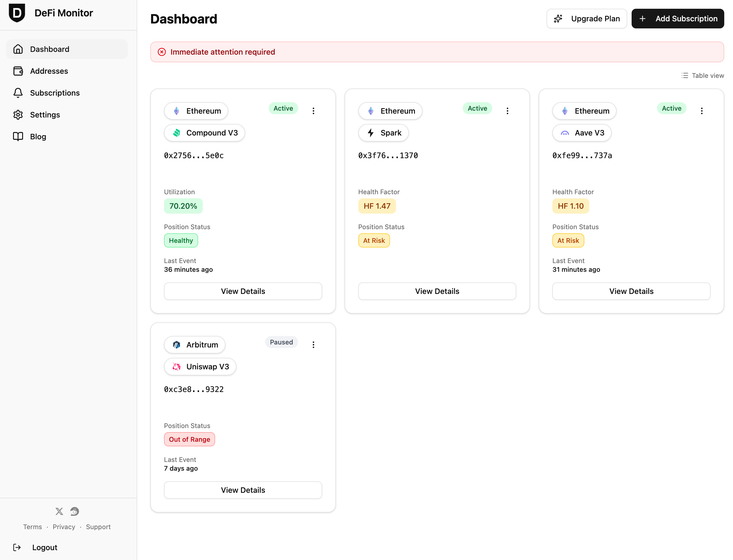This screenshot has height=560, width=733.
Task: Click the Blog book icon
Action: (x=18, y=136)
